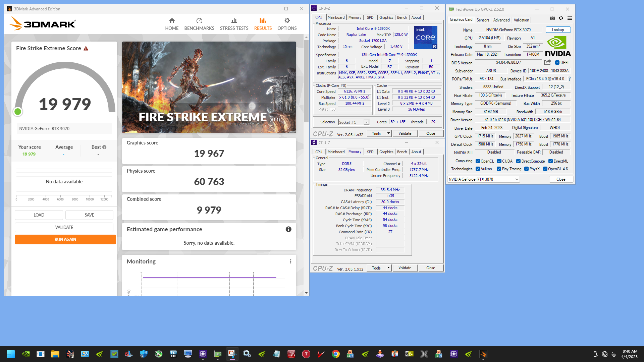Open 3DMark taskbar icon

click(x=483, y=354)
